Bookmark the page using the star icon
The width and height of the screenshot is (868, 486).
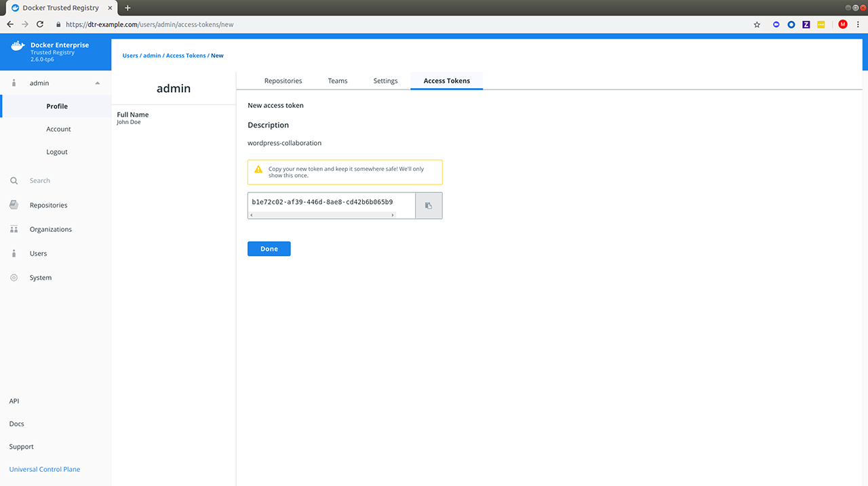point(757,24)
